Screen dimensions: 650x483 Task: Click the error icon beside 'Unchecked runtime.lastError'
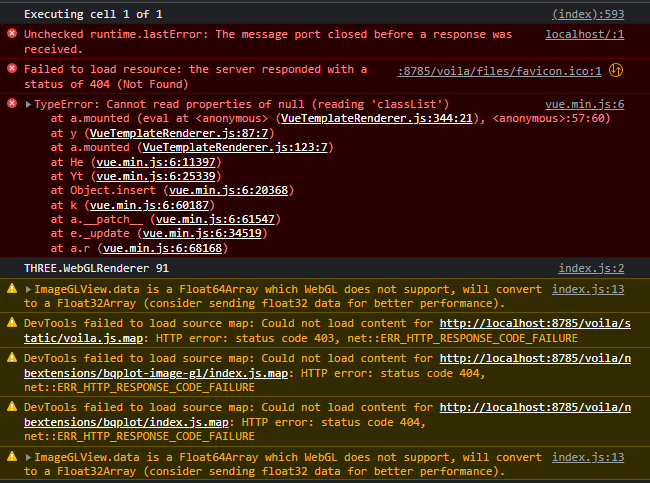[12, 33]
